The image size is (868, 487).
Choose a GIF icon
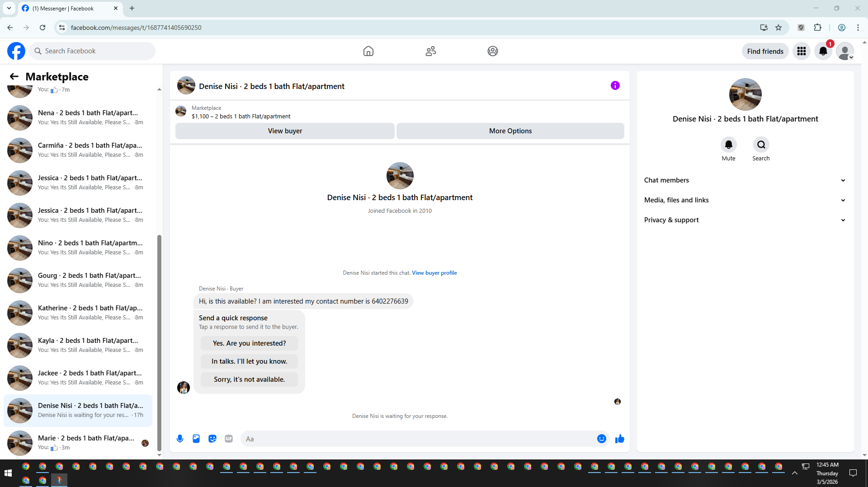(229, 439)
